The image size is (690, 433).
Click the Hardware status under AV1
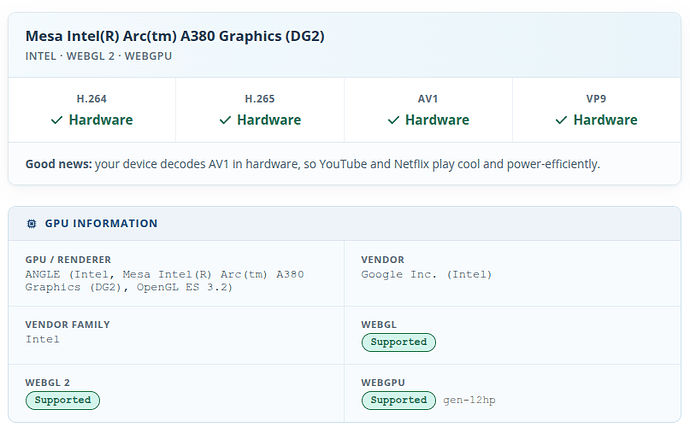437,120
